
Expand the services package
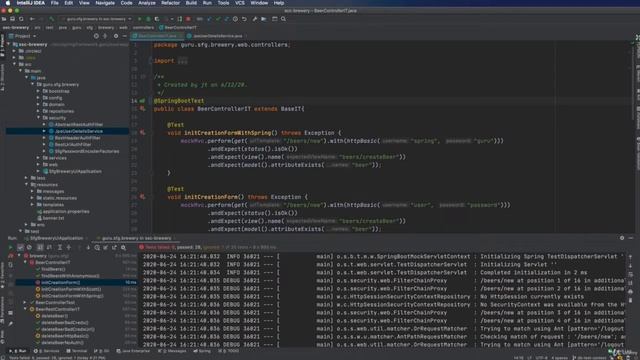point(39,158)
